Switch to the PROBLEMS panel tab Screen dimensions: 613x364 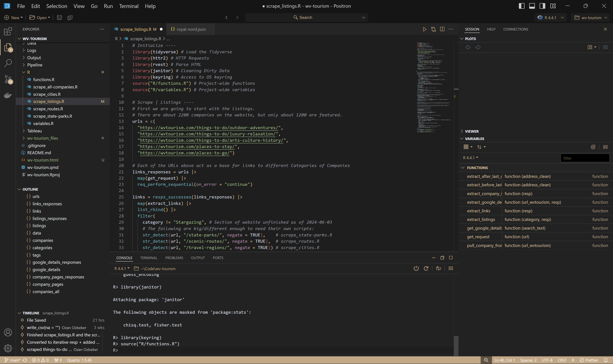[174, 258]
